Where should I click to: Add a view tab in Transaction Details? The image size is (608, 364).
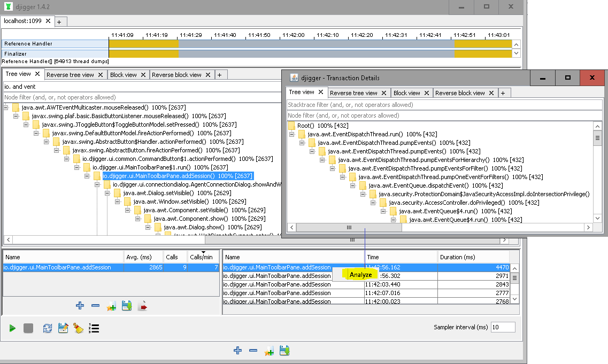tap(503, 93)
